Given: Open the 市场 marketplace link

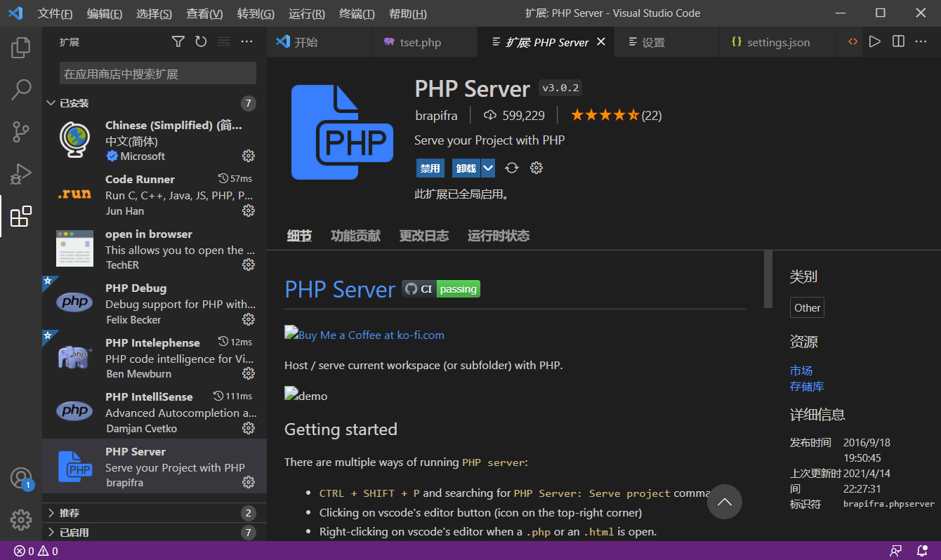Looking at the screenshot, I should 801,371.
